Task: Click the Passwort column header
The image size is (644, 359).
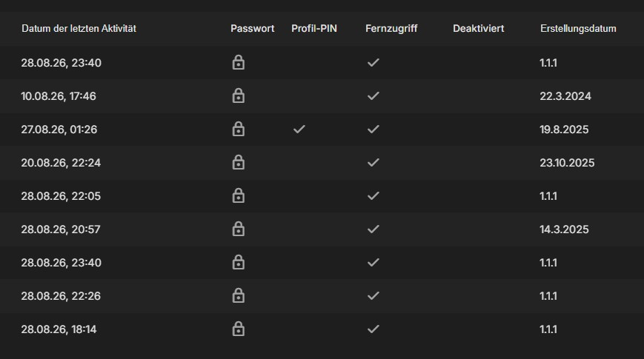Action: 252,28
